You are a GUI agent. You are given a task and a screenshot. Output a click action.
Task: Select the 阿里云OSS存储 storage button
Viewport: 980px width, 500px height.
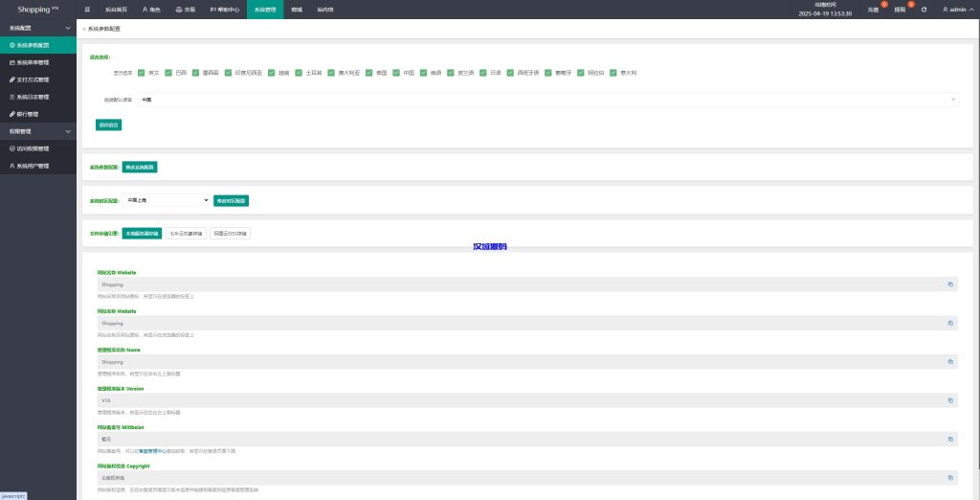(x=230, y=233)
